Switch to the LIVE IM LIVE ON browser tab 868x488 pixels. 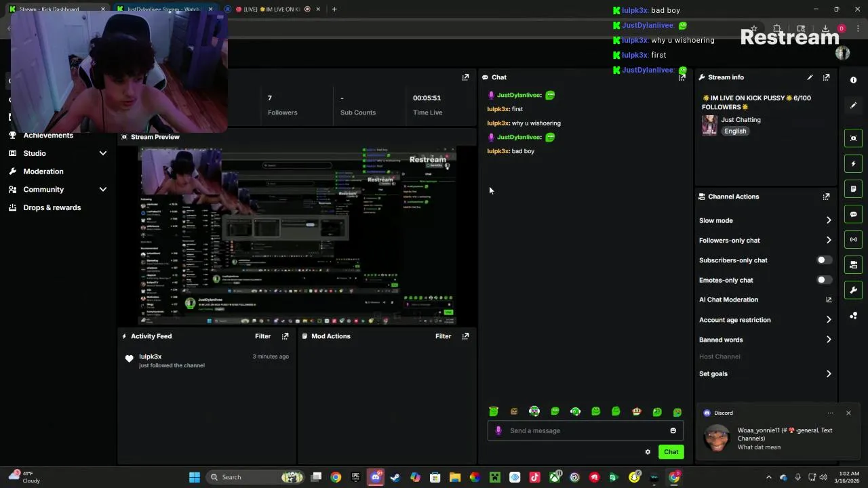[x=273, y=9]
